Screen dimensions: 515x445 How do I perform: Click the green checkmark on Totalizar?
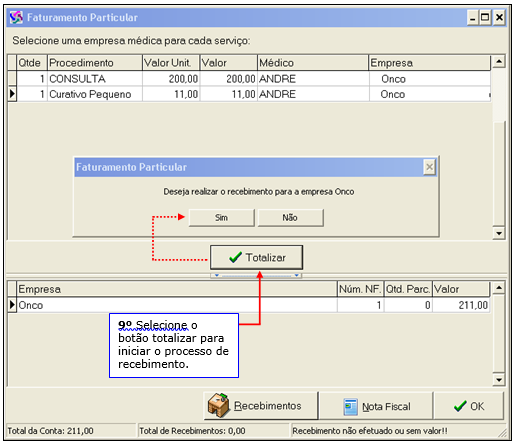(x=235, y=257)
